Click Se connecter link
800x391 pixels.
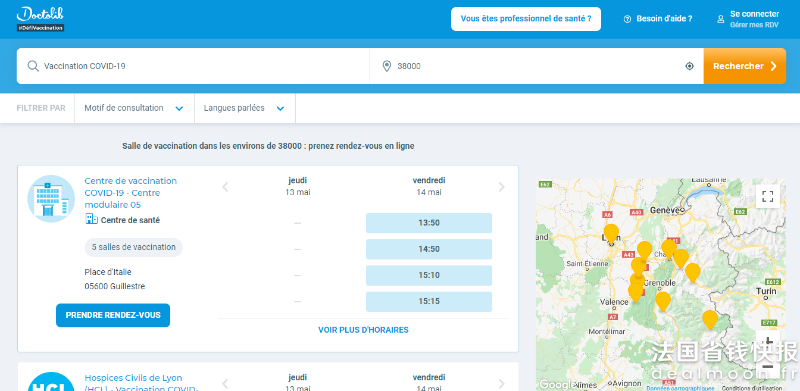(754, 14)
